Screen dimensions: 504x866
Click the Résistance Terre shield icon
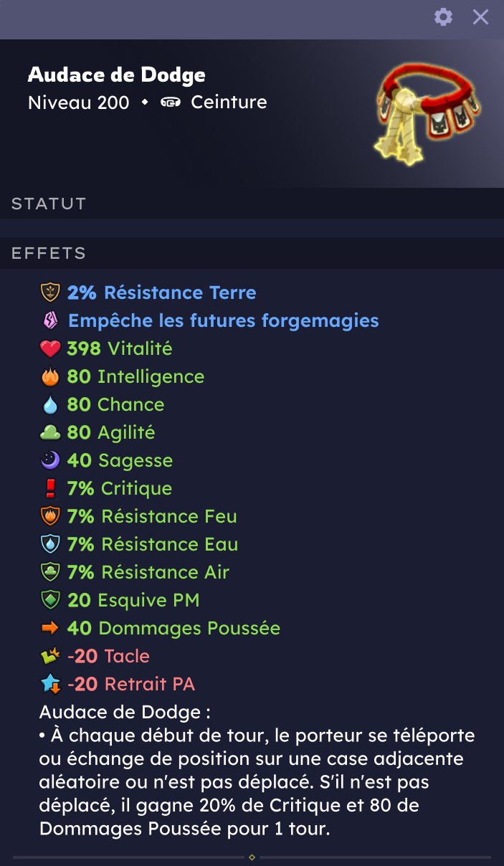pyautogui.click(x=50, y=292)
